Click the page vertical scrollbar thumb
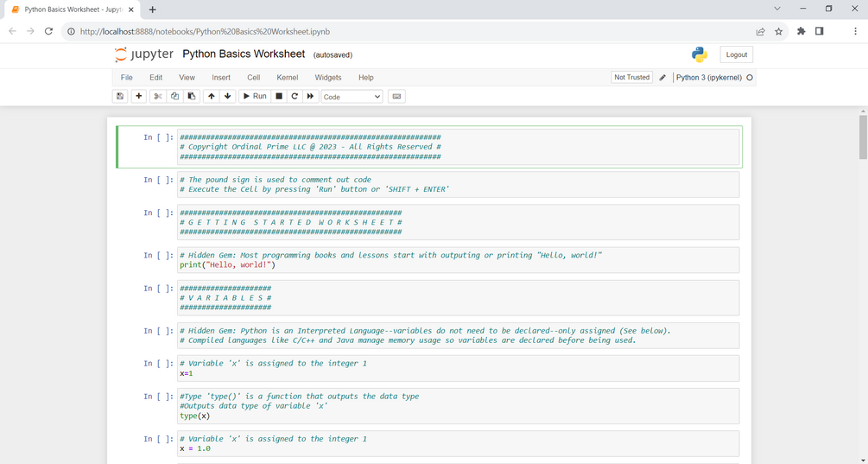This screenshot has width=868, height=464. (x=863, y=137)
